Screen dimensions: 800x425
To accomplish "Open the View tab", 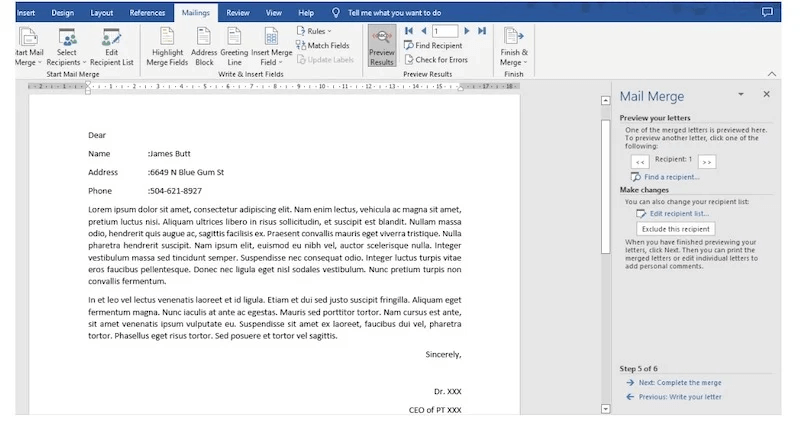I will (x=273, y=13).
